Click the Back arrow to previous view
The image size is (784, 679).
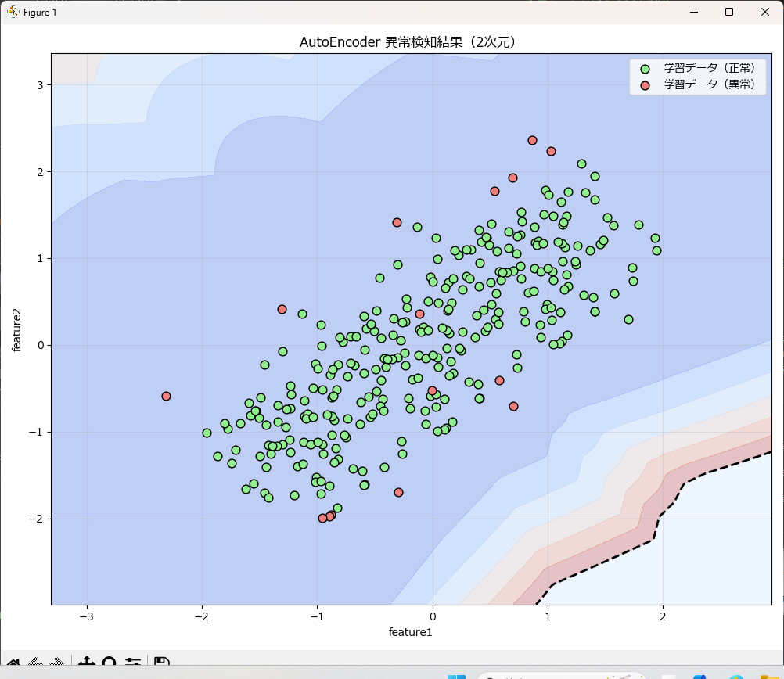[35, 663]
